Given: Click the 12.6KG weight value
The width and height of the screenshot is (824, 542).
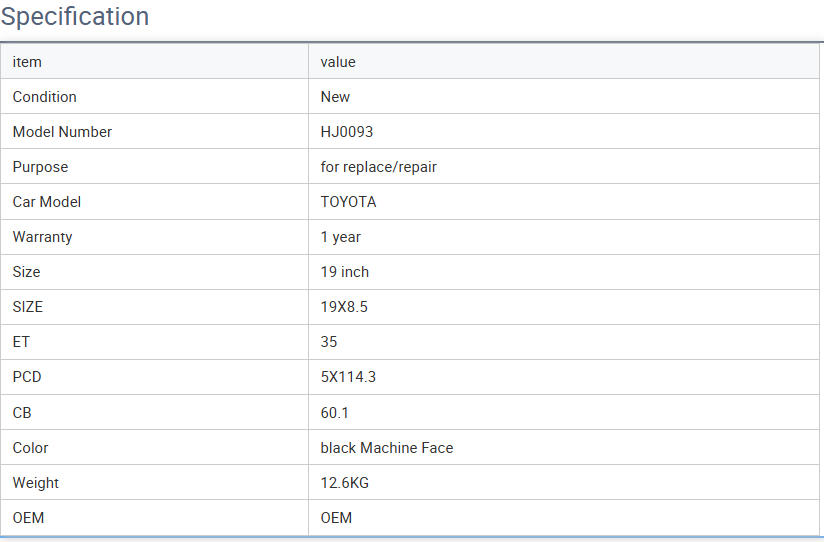Looking at the screenshot, I should tap(344, 483).
